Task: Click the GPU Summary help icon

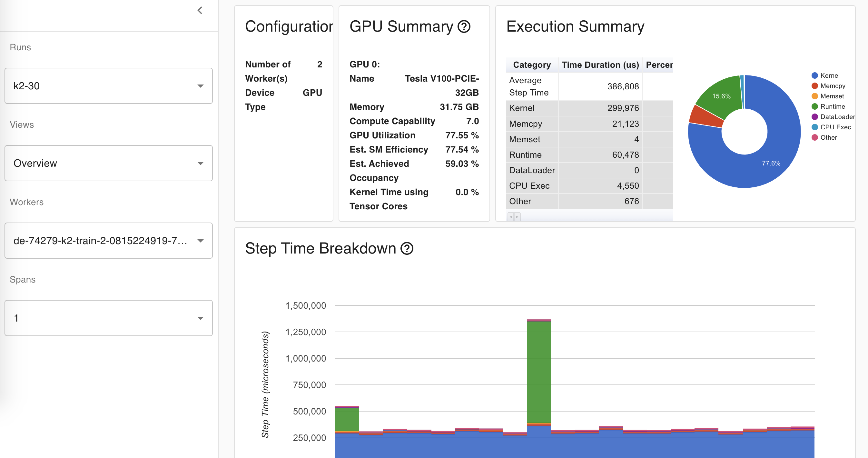Action: pyautogui.click(x=464, y=27)
